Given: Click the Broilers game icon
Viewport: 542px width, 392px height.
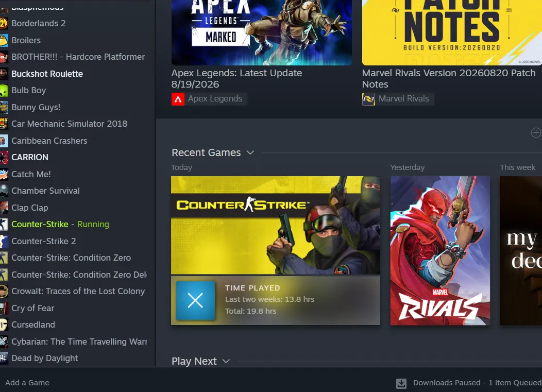Looking at the screenshot, I should click(4, 41).
